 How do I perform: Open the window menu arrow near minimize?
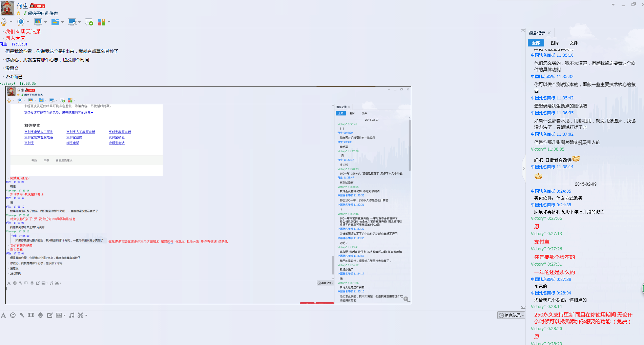(x=613, y=5)
